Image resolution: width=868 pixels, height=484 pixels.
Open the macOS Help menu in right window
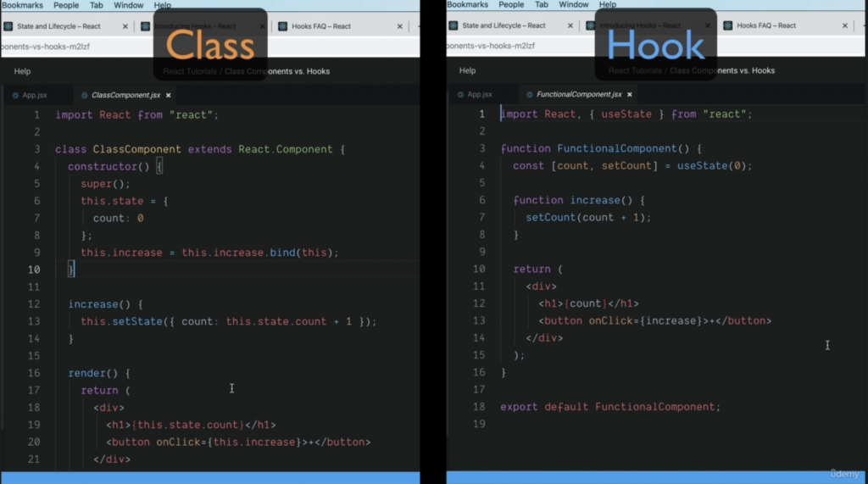tap(607, 4)
